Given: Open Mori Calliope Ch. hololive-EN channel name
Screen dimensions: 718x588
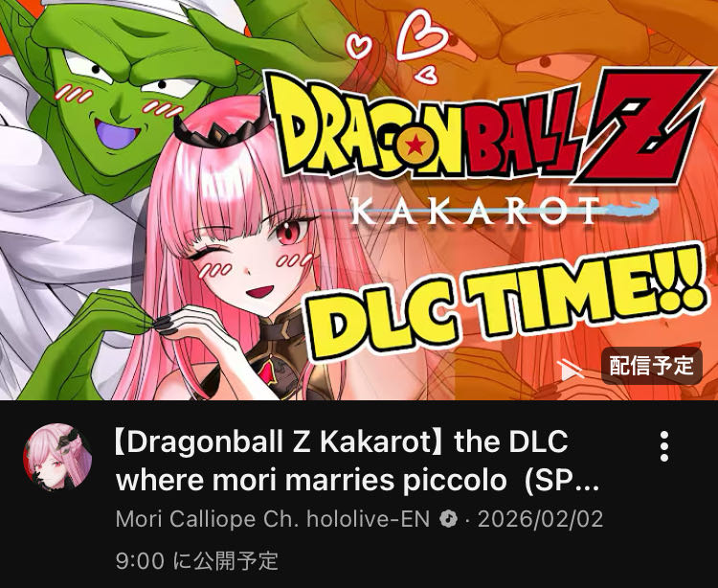Looking at the screenshot, I should click(x=273, y=519).
